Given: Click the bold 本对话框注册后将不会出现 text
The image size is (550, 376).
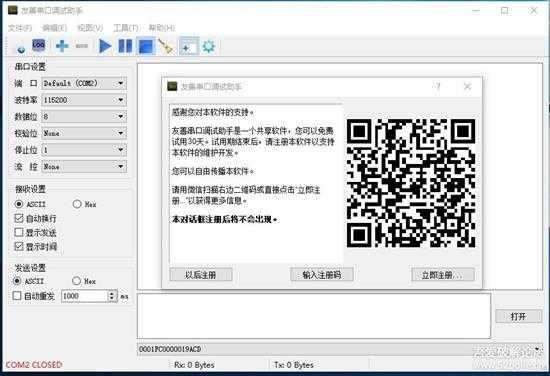Looking at the screenshot, I should 224,220.
